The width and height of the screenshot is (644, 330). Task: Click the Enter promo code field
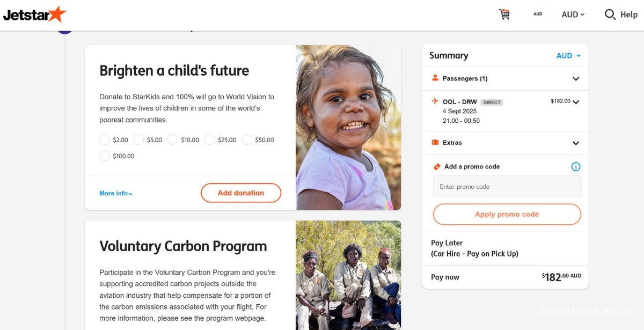[x=507, y=187]
